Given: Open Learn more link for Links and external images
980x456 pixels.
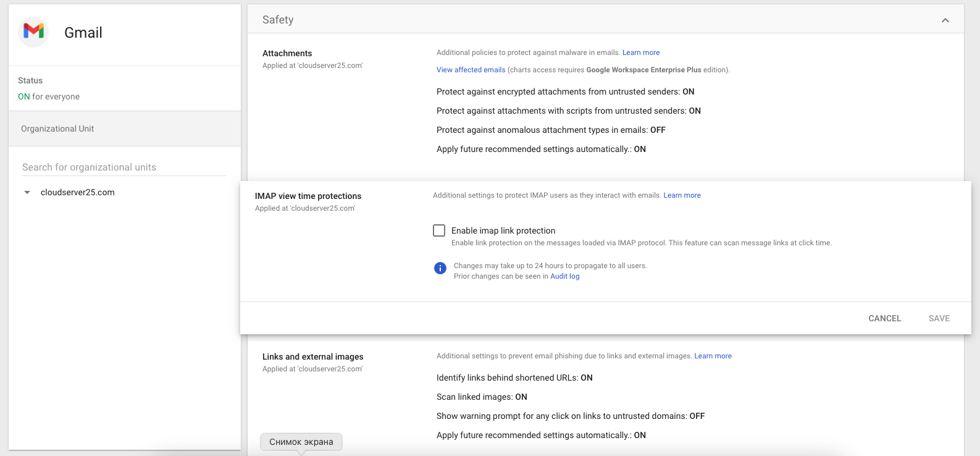Looking at the screenshot, I should pos(713,356).
